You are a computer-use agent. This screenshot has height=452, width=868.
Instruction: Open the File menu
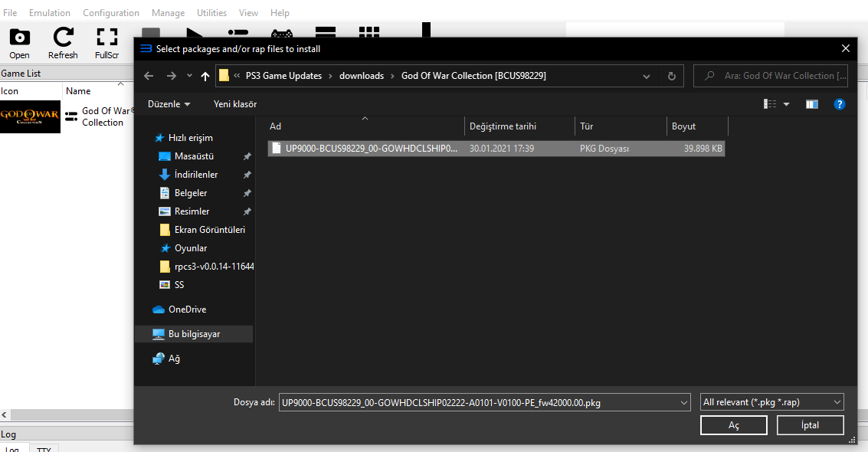pos(10,13)
